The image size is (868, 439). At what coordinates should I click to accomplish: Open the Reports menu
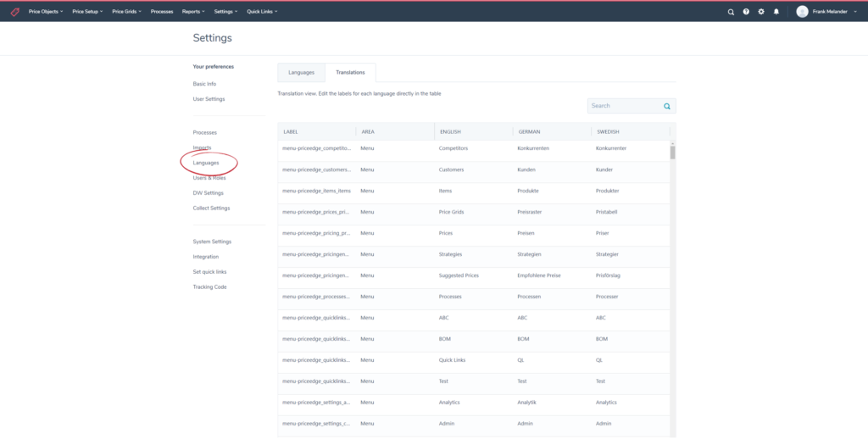point(192,12)
